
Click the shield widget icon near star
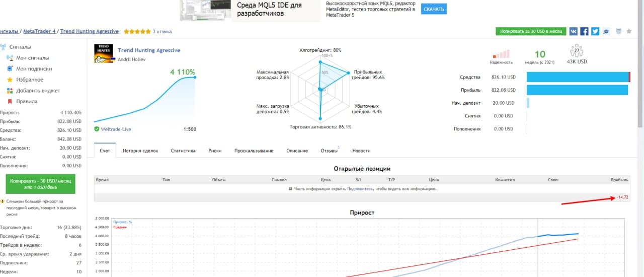click(618, 31)
